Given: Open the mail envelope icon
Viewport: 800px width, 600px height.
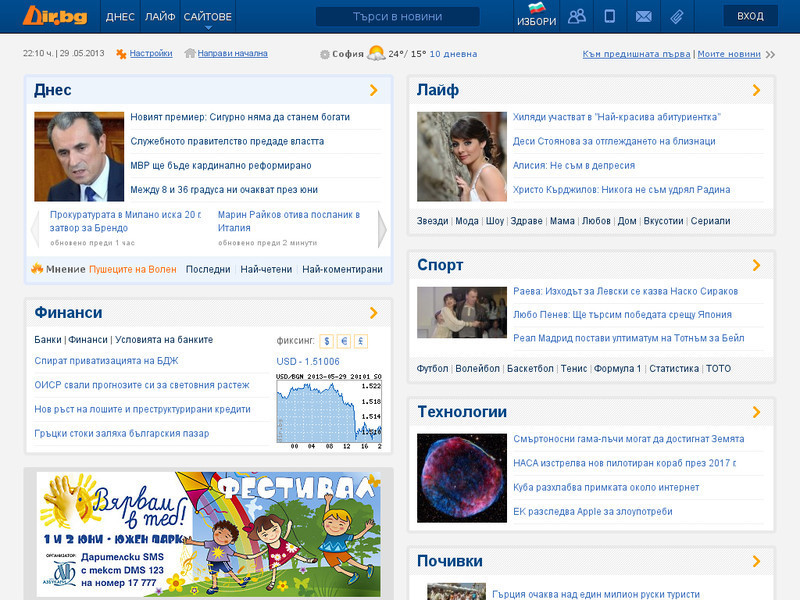Looking at the screenshot, I should click(x=643, y=17).
